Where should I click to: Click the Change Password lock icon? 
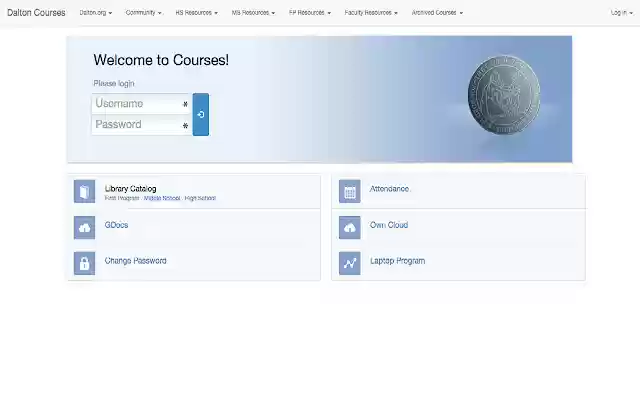coord(84,263)
